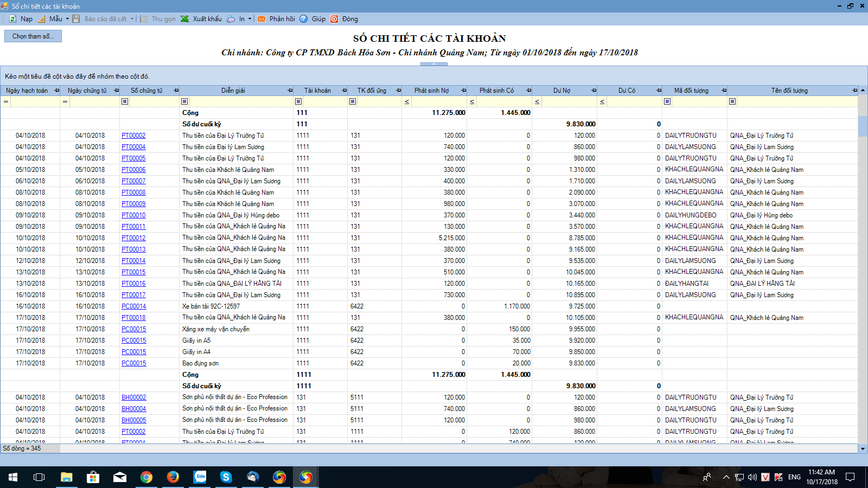The image size is (868, 488).
Task: Pin the Số chứng từ column
Action: 176,91
